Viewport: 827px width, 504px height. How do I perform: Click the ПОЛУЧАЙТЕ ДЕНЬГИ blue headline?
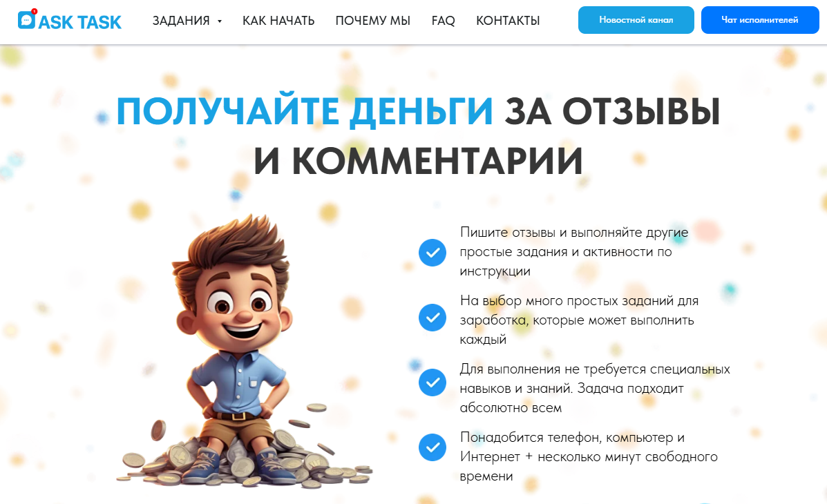pos(305,111)
